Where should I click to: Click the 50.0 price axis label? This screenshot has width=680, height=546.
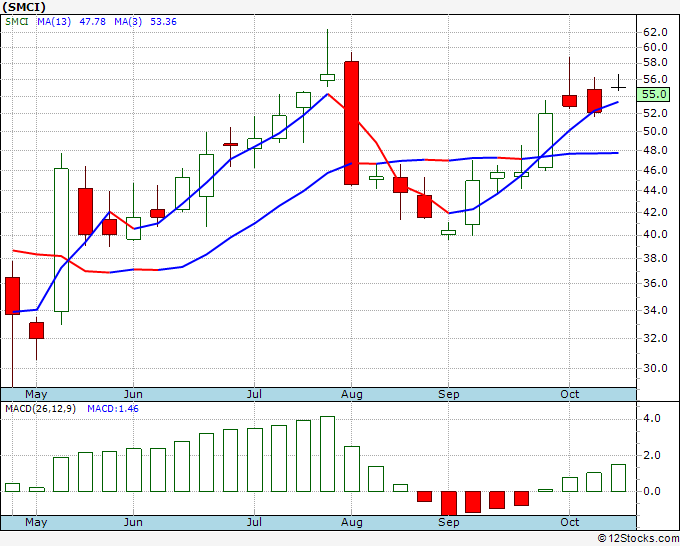(x=655, y=131)
